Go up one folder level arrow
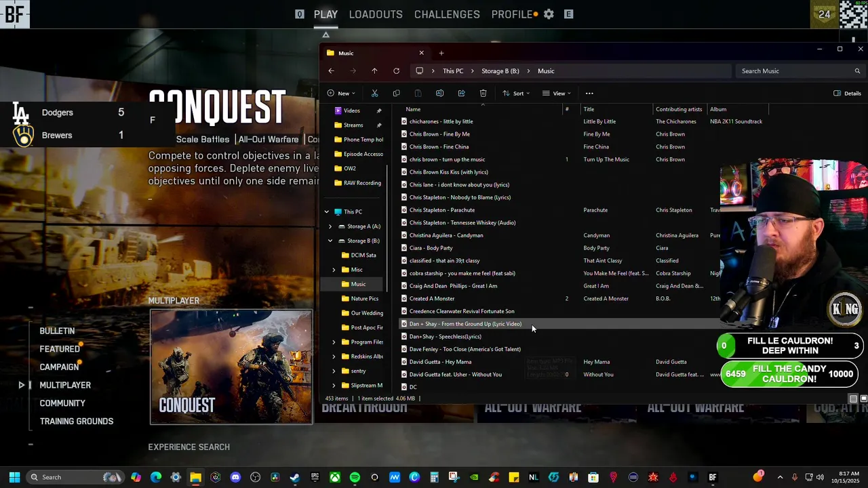868x488 pixels. pyautogui.click(x=374, y=71)
